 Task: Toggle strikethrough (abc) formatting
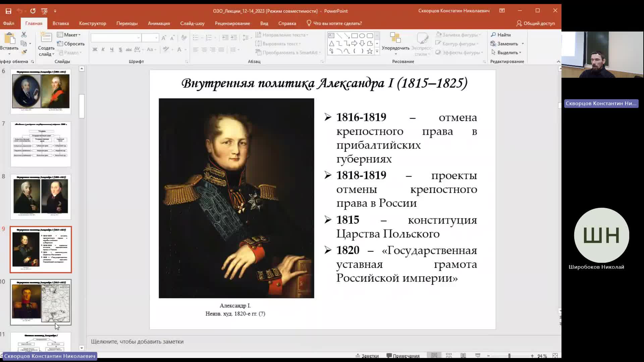point(129,50)
